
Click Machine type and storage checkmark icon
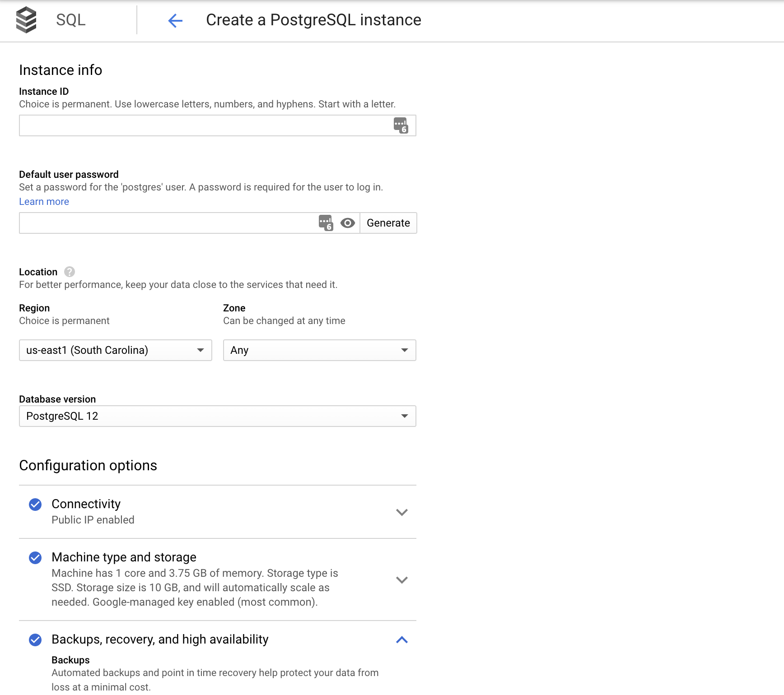35,558
